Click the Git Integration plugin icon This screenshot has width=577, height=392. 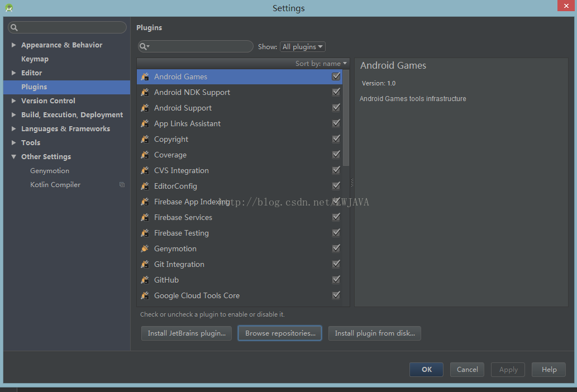[x=145, y=264]
